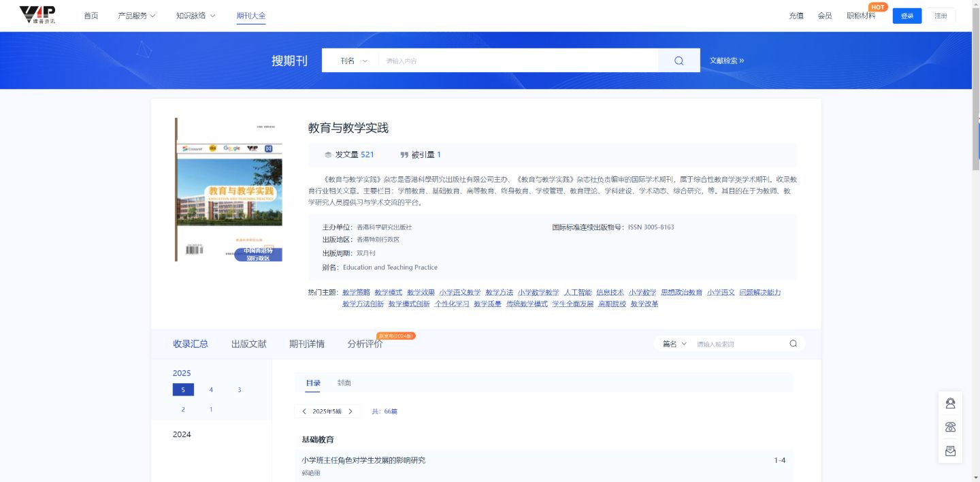
Task: Click the quotation icon beside 被引量
Action: 403,155
